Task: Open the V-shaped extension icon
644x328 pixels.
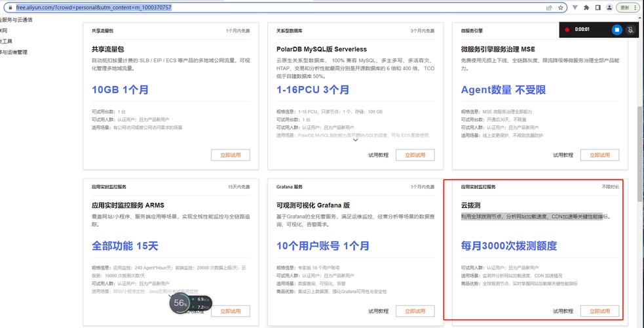Action: pos(575,7)
